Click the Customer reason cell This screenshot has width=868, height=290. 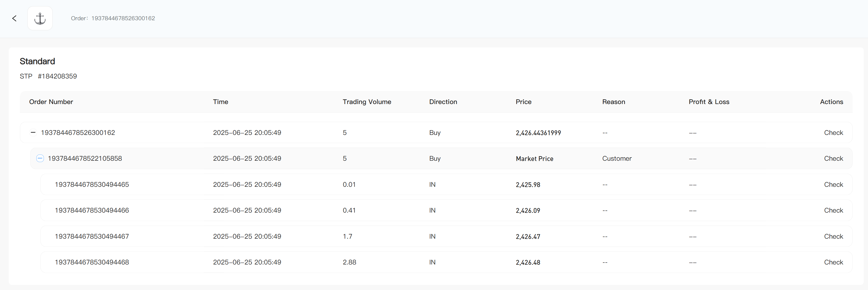pos(617,158)
